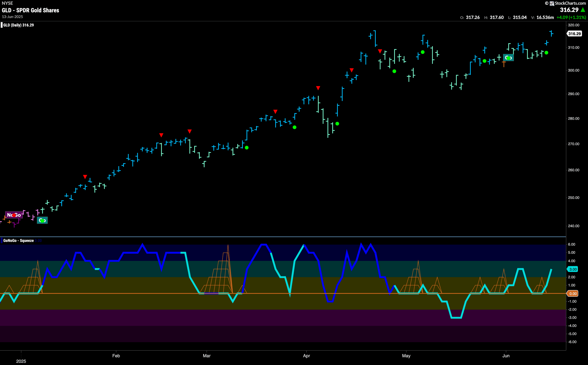Image resolution: width=588 pixels, height=365 pixels.
Task: Click the red down triangle near mid-February
Action: tap(161, 135)
